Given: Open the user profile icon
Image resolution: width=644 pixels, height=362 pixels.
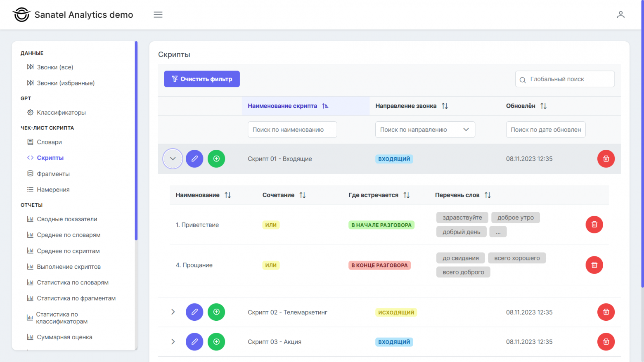Looking at the screenshot, I should (620, 15).
